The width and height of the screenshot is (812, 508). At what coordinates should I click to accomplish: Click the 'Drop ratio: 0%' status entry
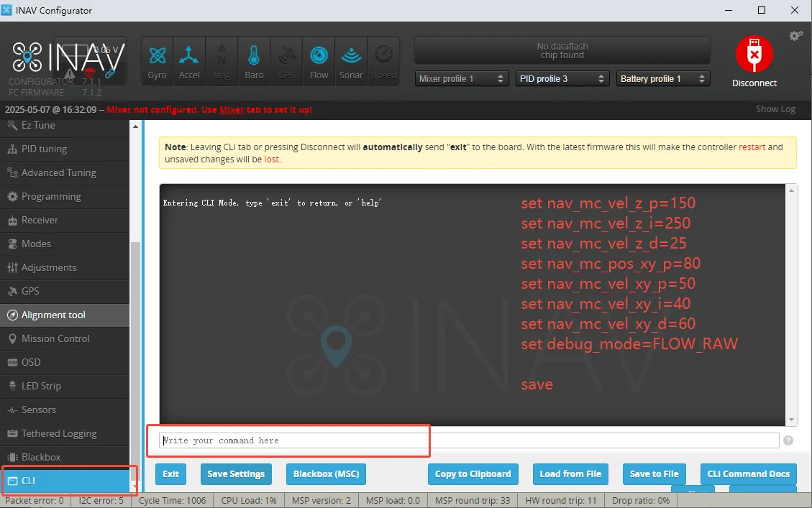click(641, 501)
